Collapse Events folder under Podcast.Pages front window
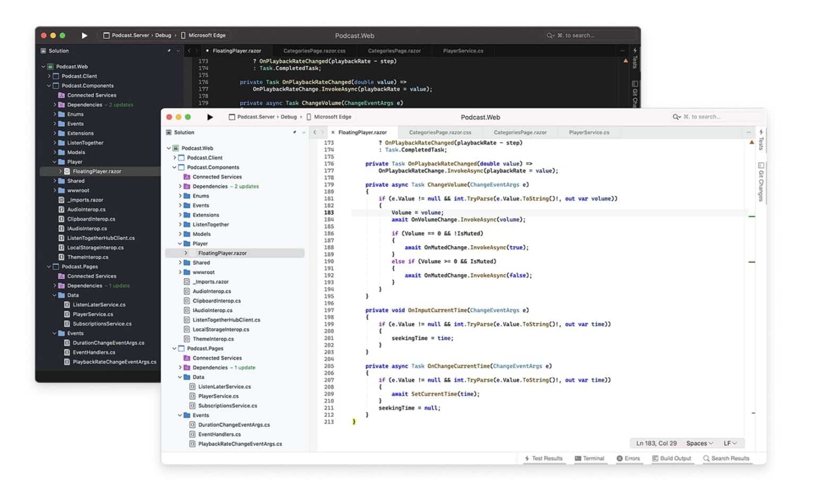 tap(180, 416)
